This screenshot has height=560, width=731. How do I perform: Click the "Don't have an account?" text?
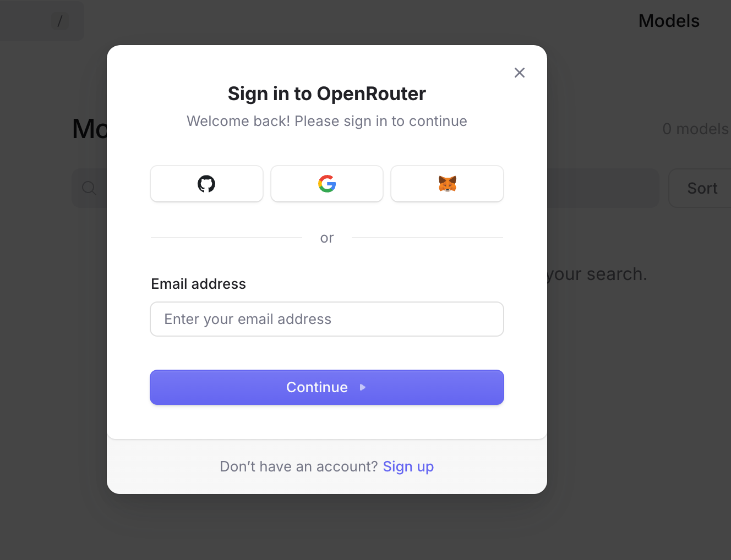point(299,466)
